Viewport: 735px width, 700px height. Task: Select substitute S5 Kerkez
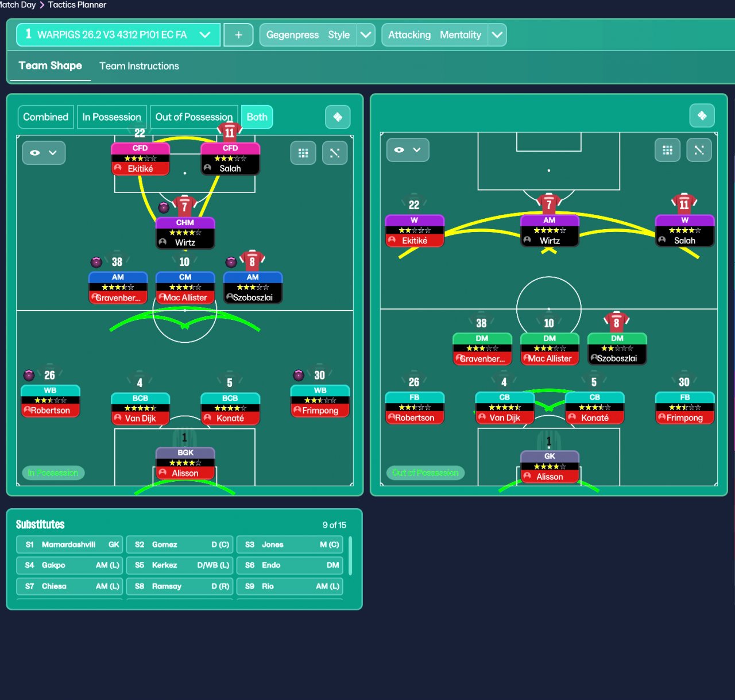coord(179,565)
